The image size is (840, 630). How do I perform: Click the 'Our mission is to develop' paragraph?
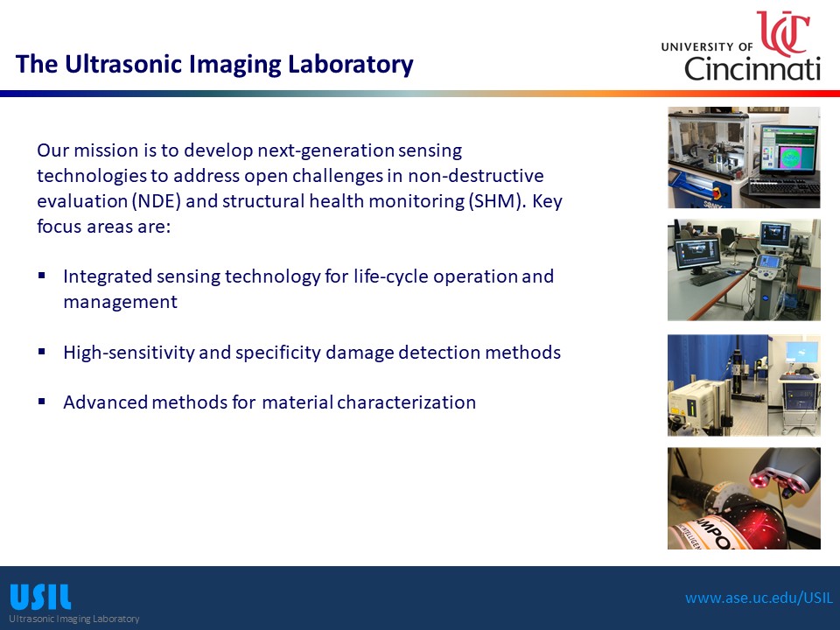coord(297,188)
